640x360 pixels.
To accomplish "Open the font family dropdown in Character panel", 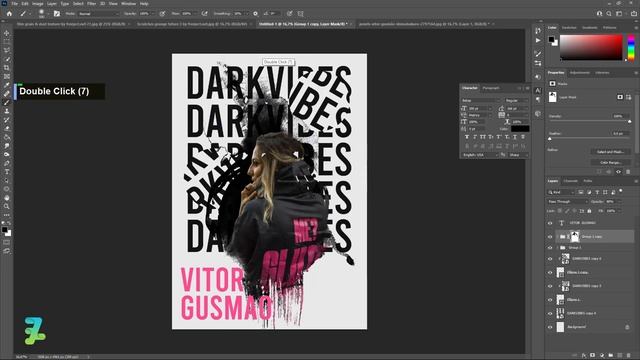I will coord(480,100).
